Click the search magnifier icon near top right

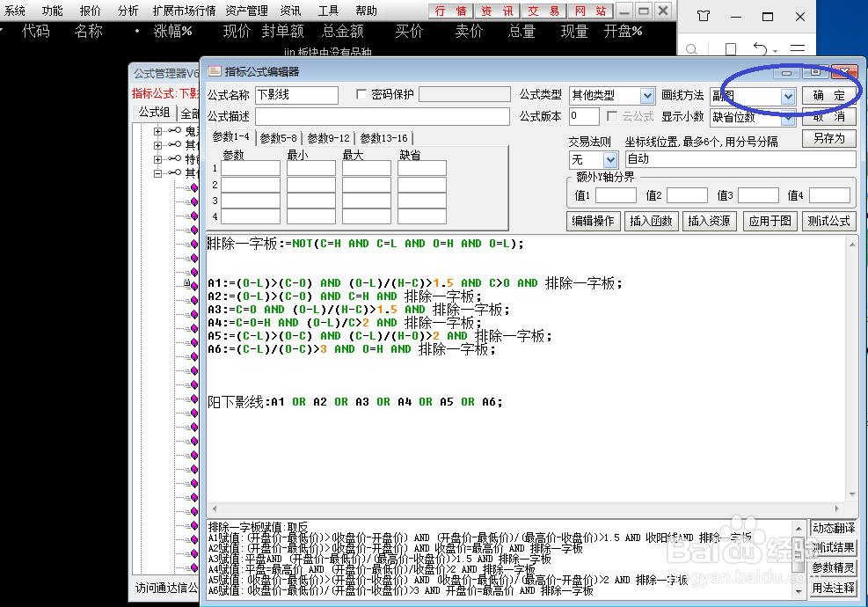pyautogui.click(x=691, y=47)
